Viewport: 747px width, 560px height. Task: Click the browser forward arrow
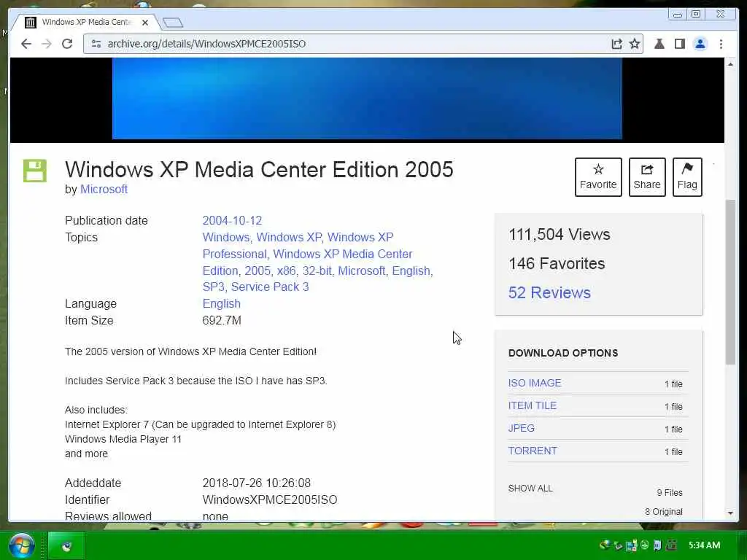coord(47,44)
